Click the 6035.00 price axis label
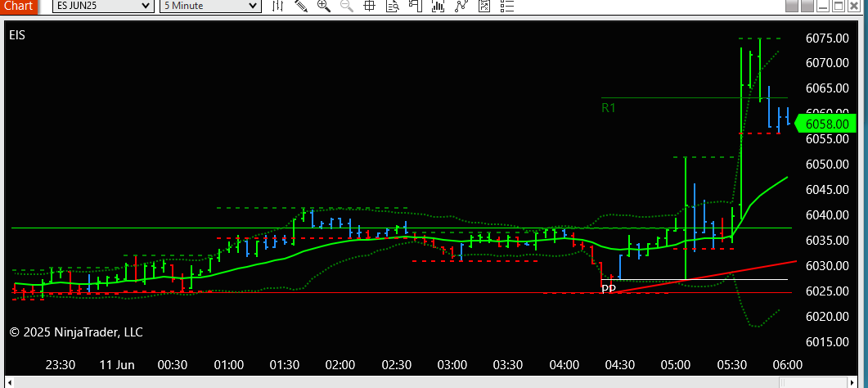 pyautogui.click(x=827, y=240)
